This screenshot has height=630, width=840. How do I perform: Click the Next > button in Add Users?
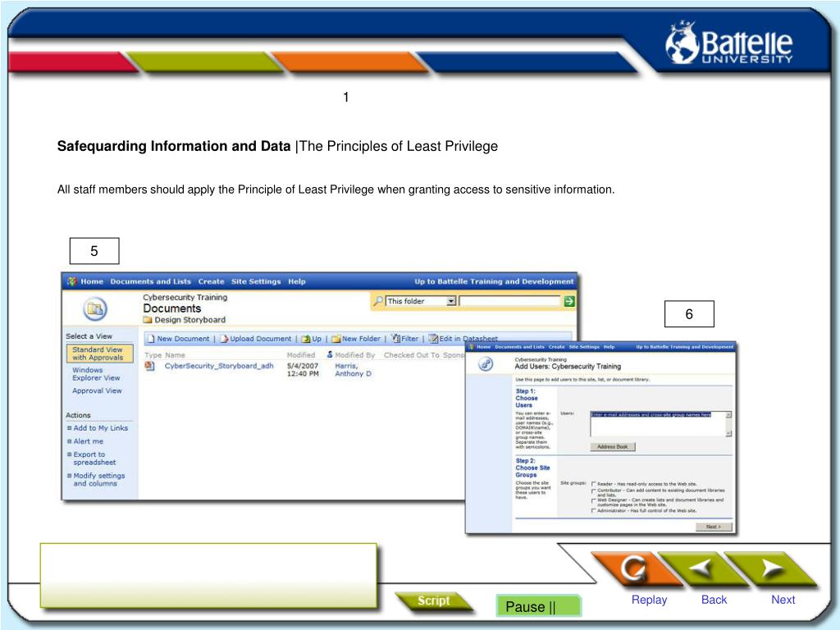(714, 527)
